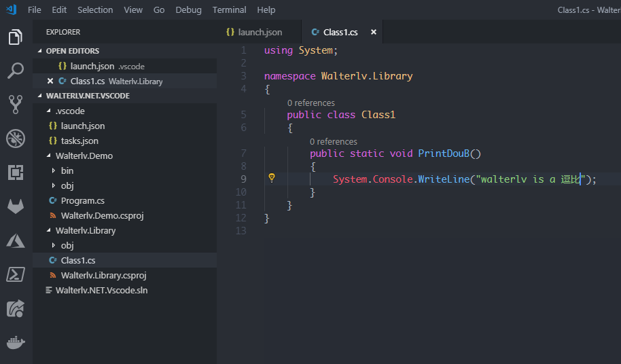Open the Debug view icon
Screen dimensions: 621x364
tap(16, 139)
